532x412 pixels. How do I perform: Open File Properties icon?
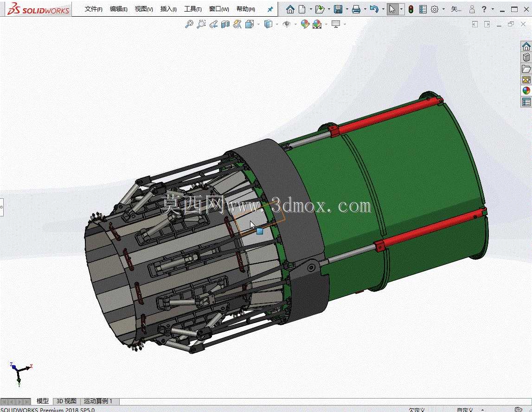[423, 9]
